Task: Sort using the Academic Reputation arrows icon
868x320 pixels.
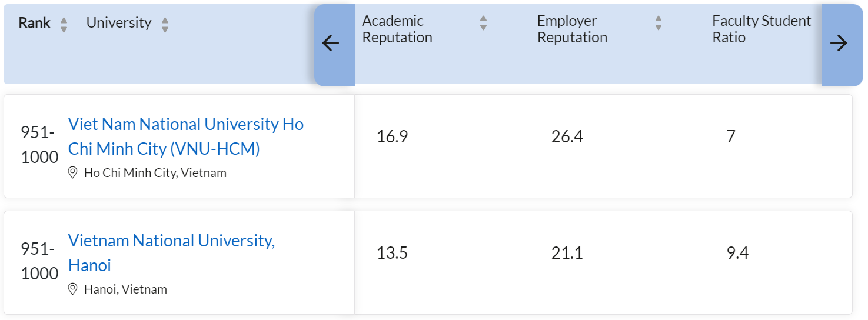Action: pyautogui.click(x=483, y=23)
